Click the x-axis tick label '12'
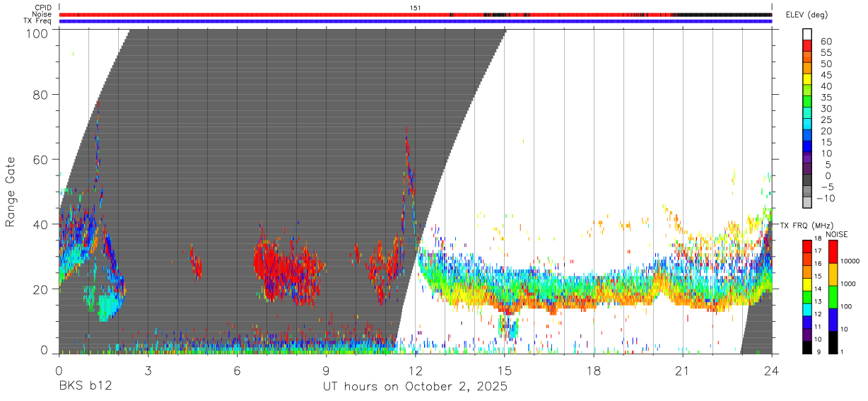Image resolution: width=868 pixels, height=401 pixels. (415, 371)
